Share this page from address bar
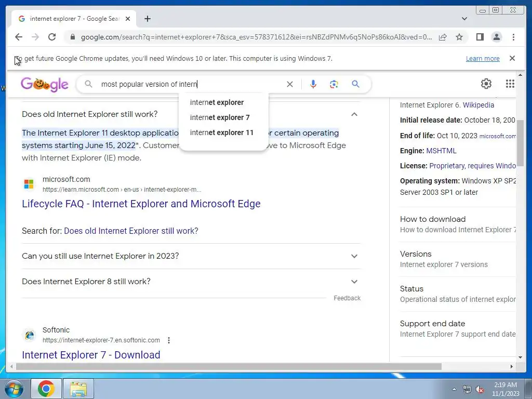 point(443,37)
